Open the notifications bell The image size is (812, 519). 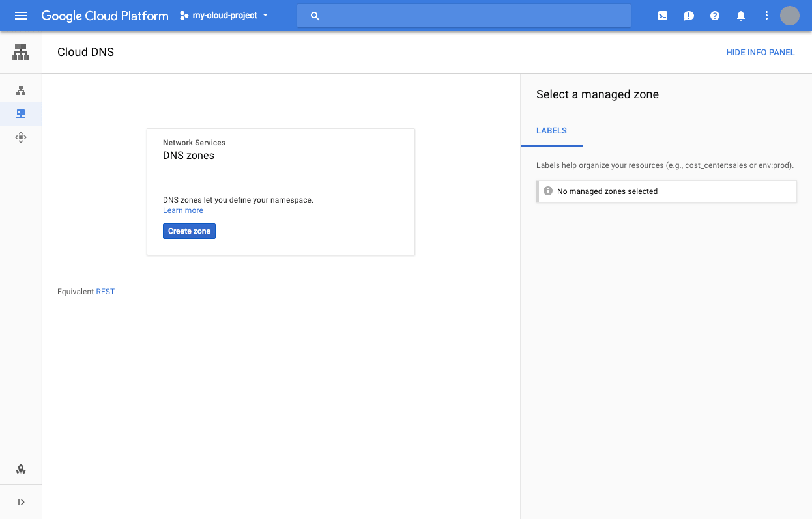click(x=741, y=16)
